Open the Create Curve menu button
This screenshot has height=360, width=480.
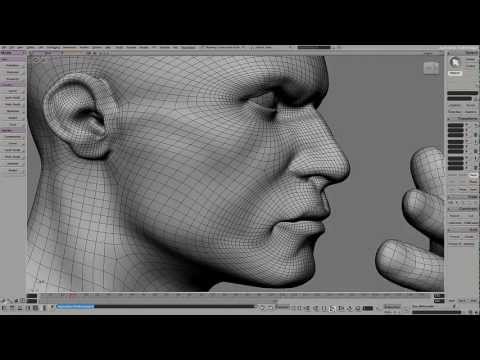(13, 91)
